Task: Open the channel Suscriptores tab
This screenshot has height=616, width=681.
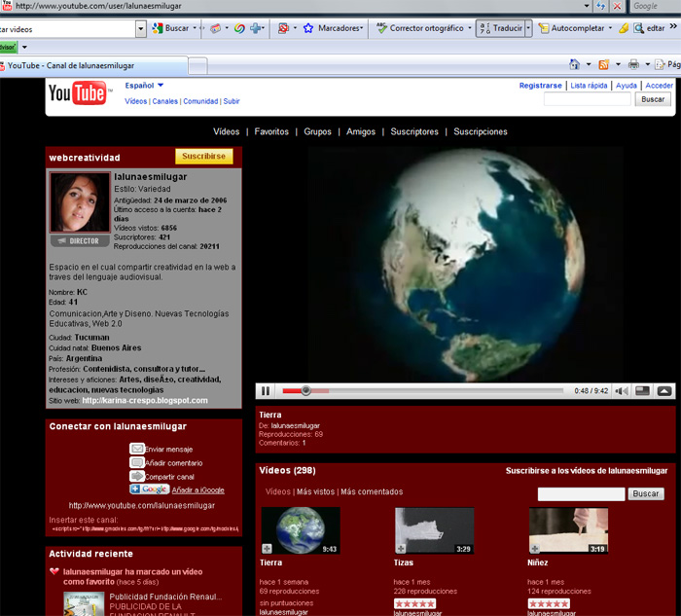Action: pos(414,131)
